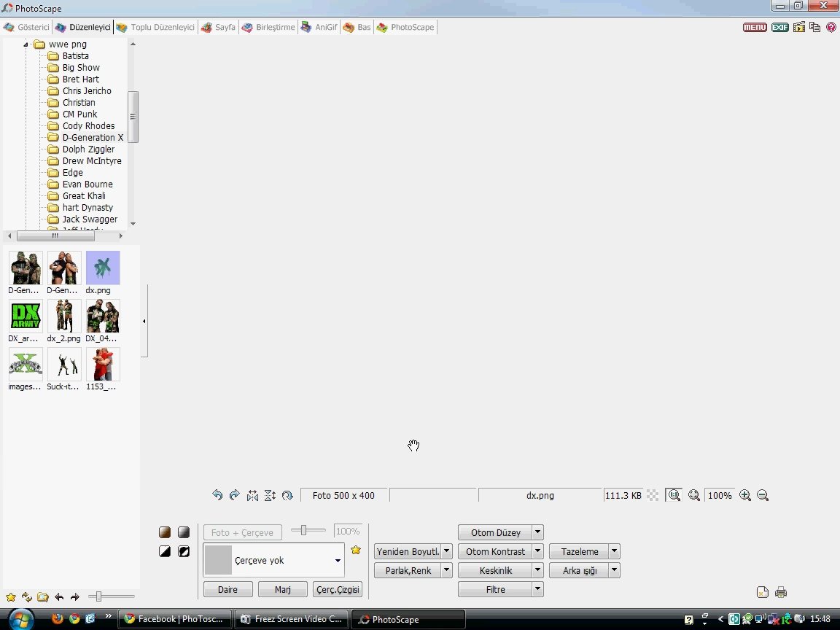Rotate the photo with the circular arrow
Screen dimensions: 840x630
[x=288, y=496]
